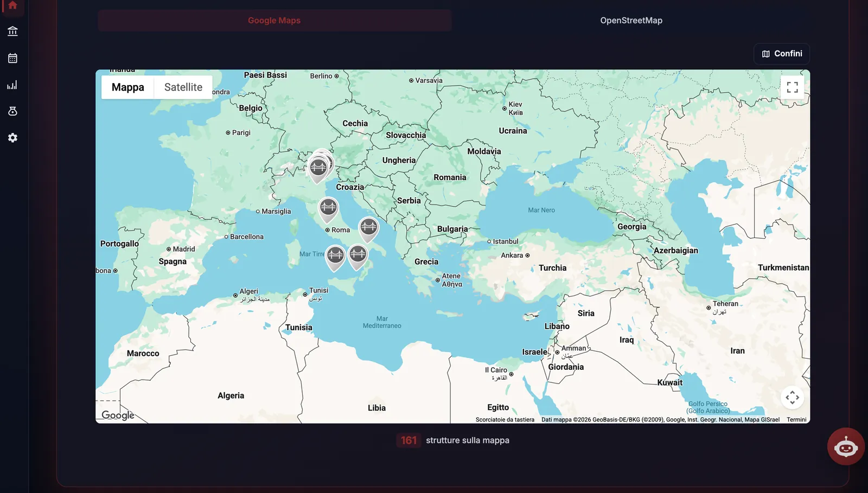Open the calendar sidebar icon
This screenshot has height=493, width=868.
(x=12, y=58)
